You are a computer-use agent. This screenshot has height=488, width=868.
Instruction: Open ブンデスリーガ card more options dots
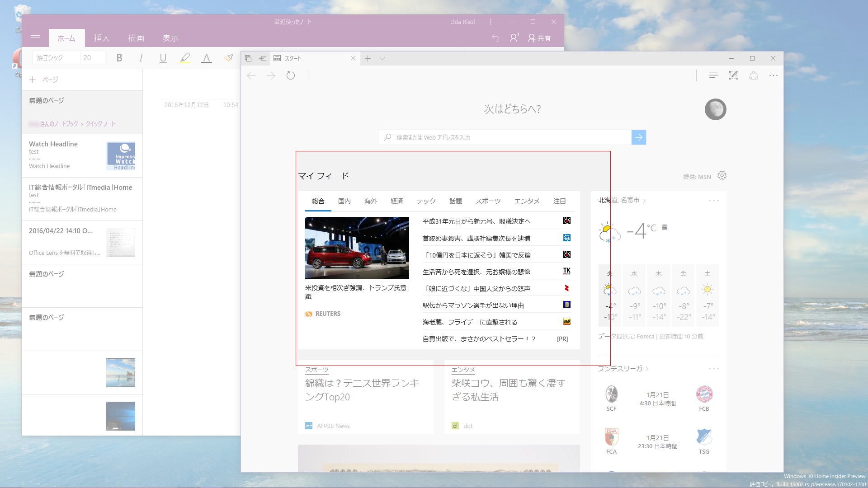[713, 369]
